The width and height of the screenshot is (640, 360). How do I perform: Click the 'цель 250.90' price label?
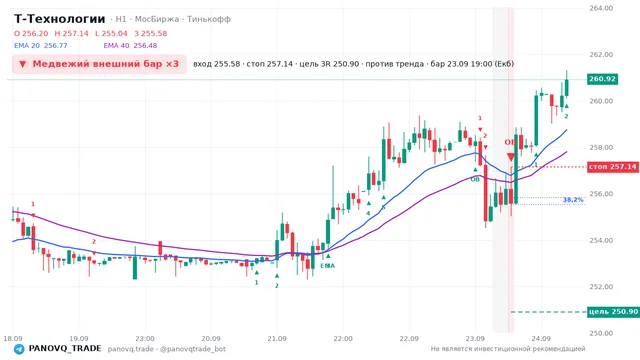coord(613,312)
